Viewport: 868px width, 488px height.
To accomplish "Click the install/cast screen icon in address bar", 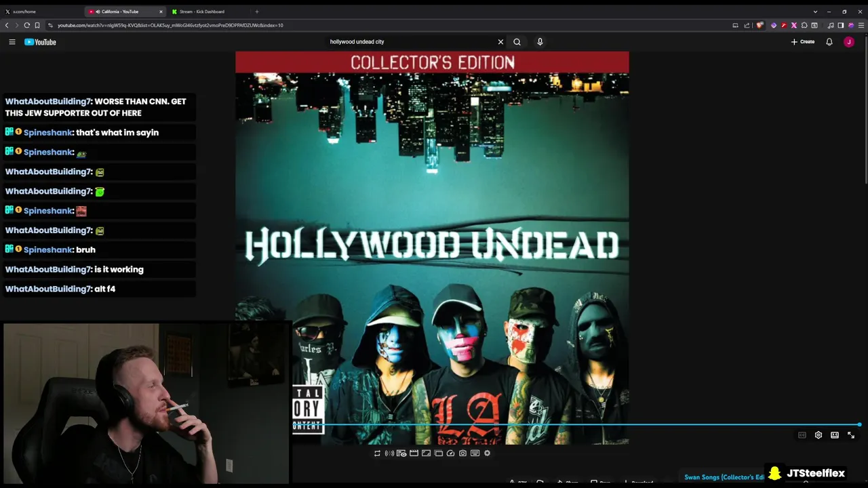I will coord(735,26).
